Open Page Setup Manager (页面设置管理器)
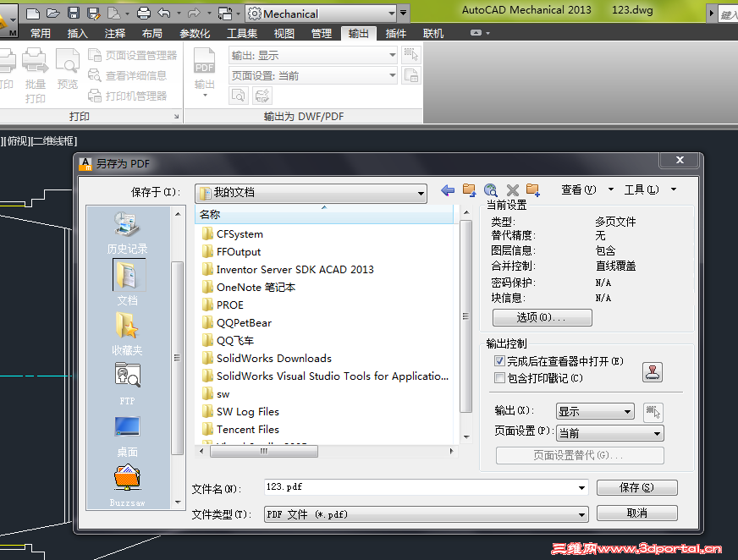Screen dimensions: 738x560 133,56
